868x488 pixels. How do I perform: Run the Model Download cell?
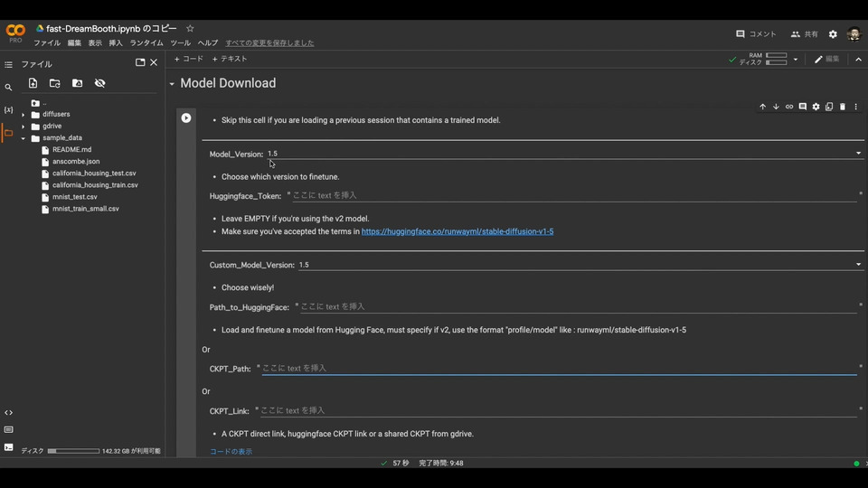click(186, 117)
